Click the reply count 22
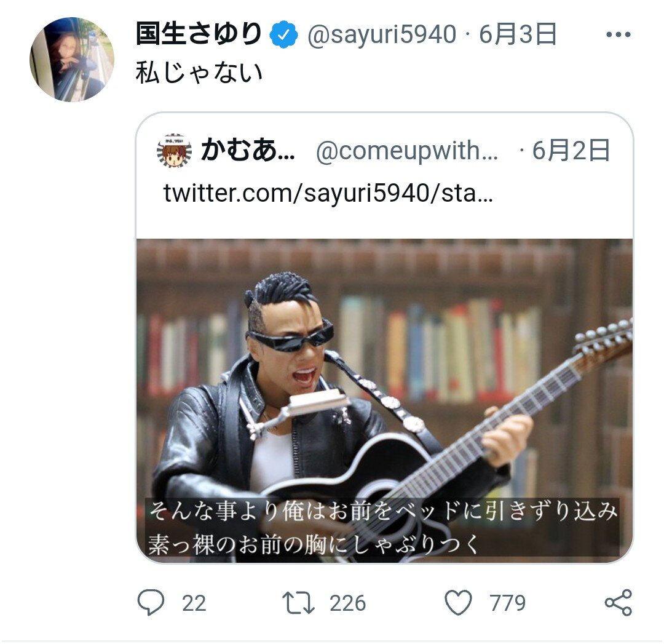The image size is (664, 644). point(194,603)
